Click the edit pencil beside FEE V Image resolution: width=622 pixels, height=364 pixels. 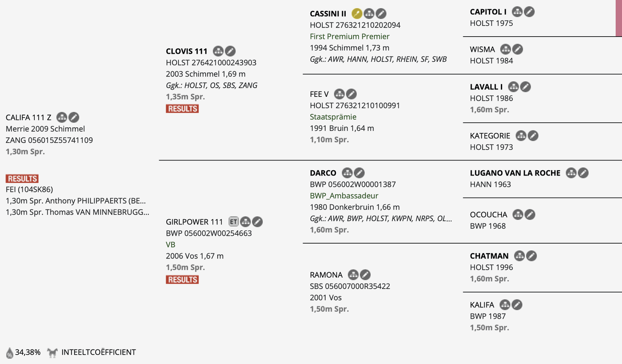point(351,94)
